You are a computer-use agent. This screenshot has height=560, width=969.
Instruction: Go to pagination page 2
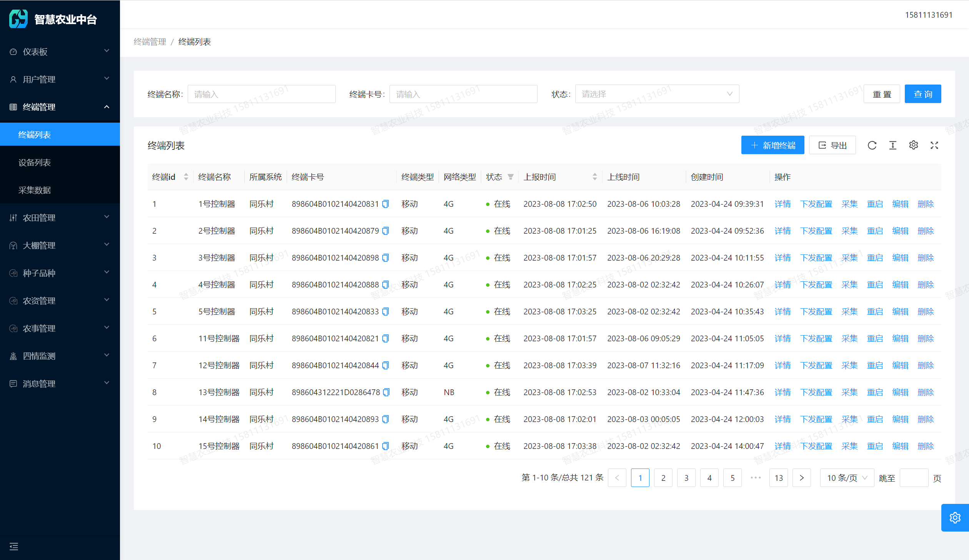pyautogui.click(x=663, y=478)
